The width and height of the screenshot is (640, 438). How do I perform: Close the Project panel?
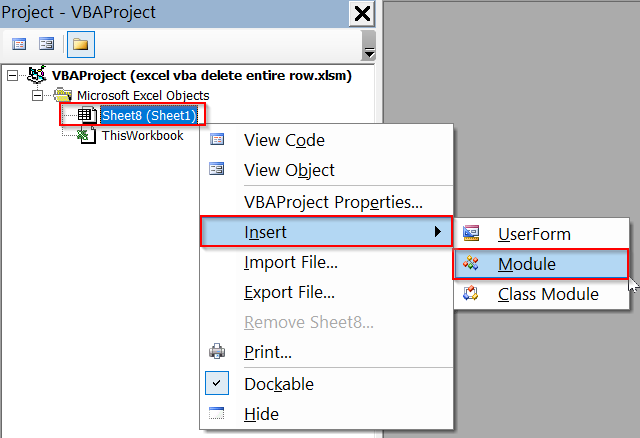tap(362, 13)
